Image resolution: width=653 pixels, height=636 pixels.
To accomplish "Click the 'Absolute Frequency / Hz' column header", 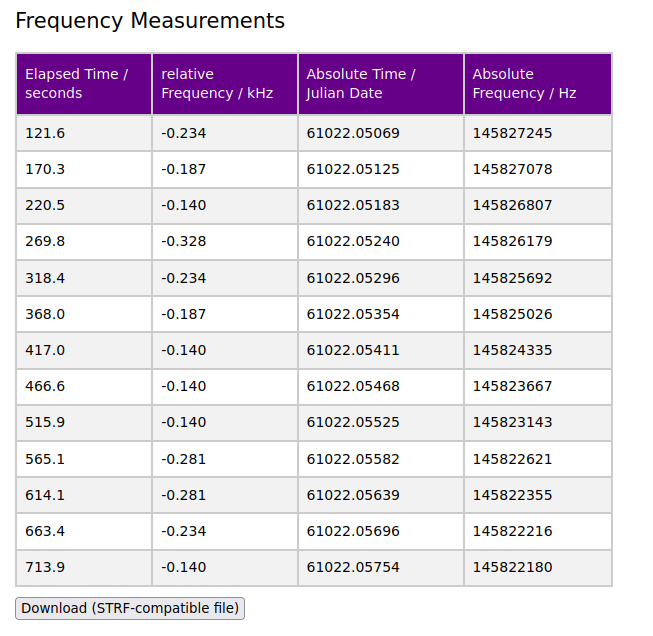I will [537, 84].
